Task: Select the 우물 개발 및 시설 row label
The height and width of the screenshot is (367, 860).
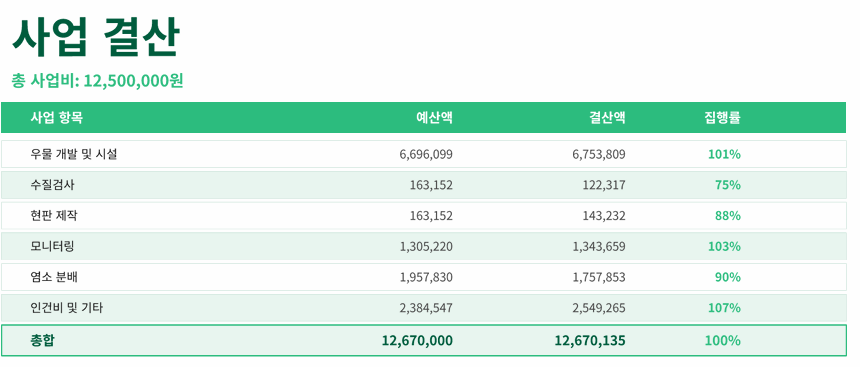Action: point(74,154)
